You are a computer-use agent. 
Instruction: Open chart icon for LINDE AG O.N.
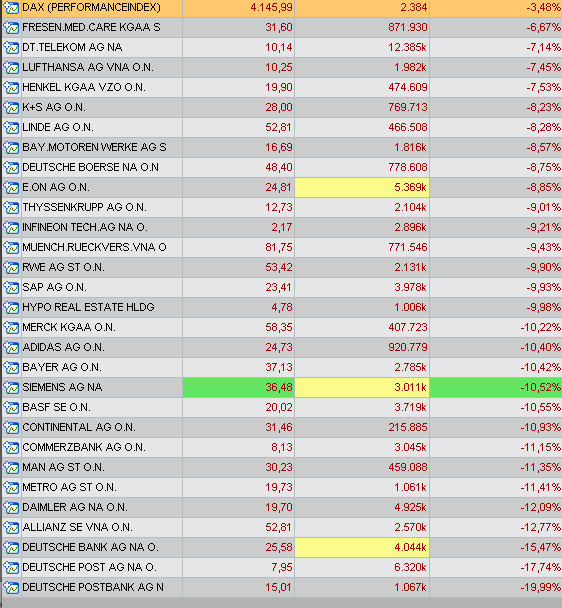(x=12, y=128)
